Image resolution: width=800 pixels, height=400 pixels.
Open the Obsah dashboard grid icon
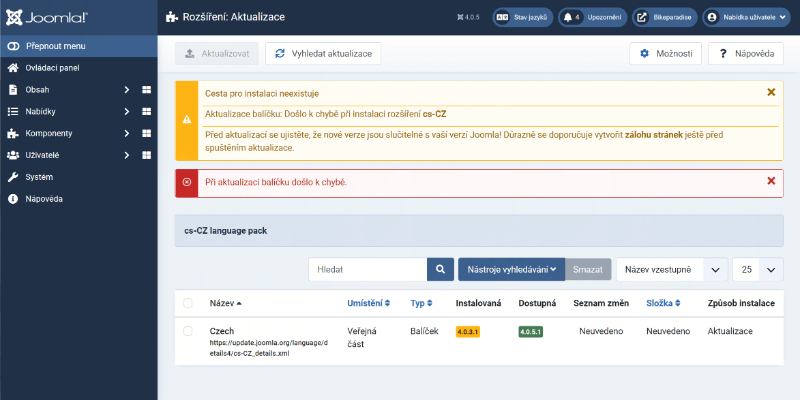point(146,90)
